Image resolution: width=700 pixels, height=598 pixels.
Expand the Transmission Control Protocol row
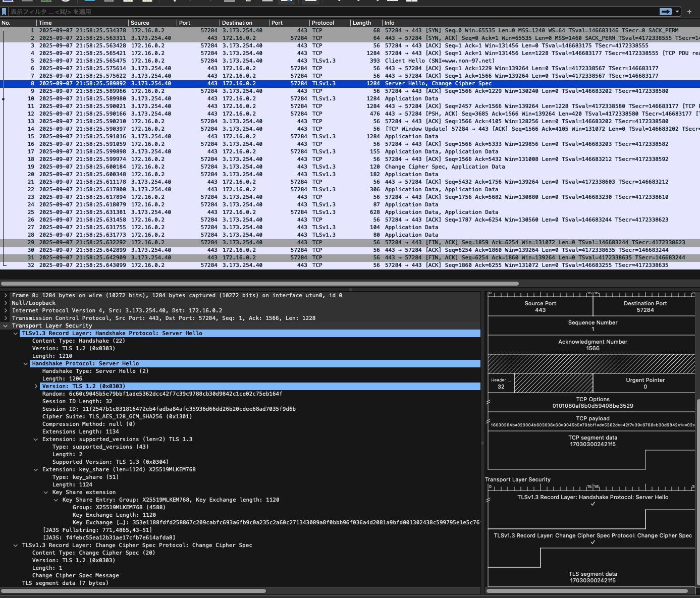coord(6,318)
